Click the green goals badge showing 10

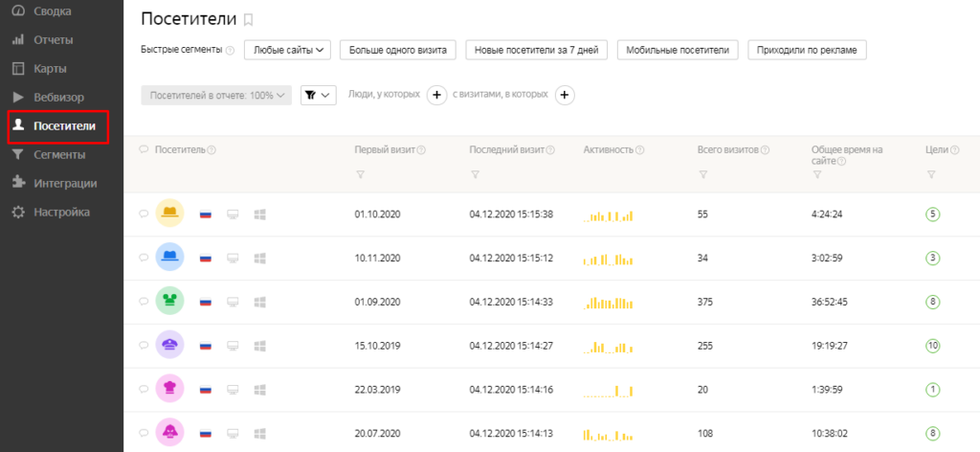(933, 346)
